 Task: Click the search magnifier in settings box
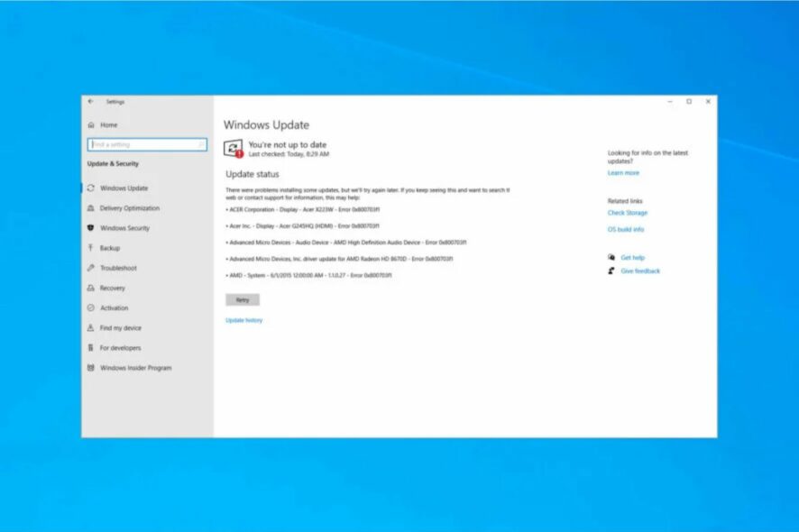[x=201, y=144]
